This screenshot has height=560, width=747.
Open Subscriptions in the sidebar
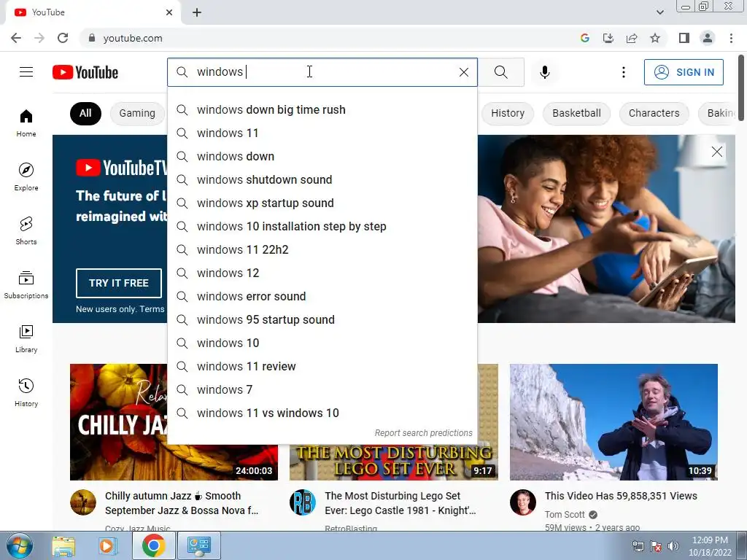click(x=26, y=285)
